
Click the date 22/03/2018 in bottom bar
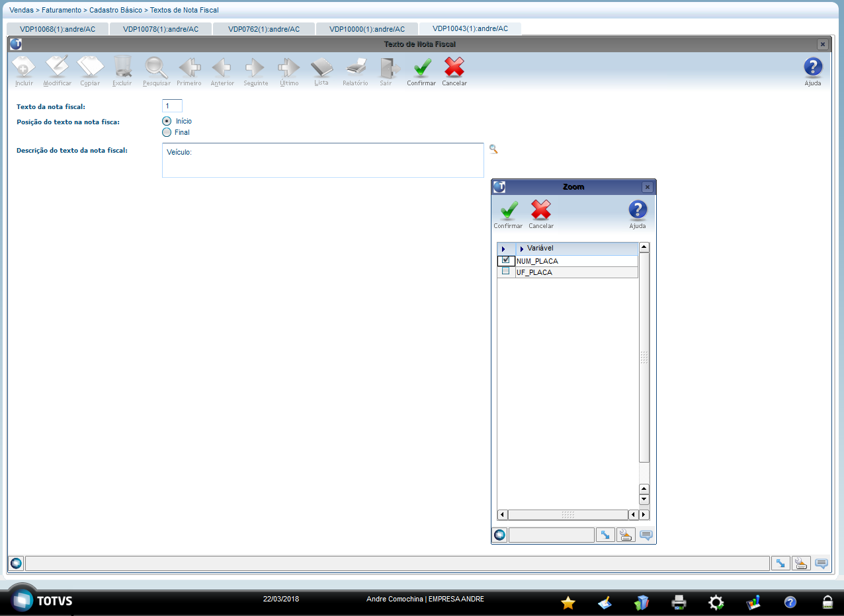click(x=281, y=599)
